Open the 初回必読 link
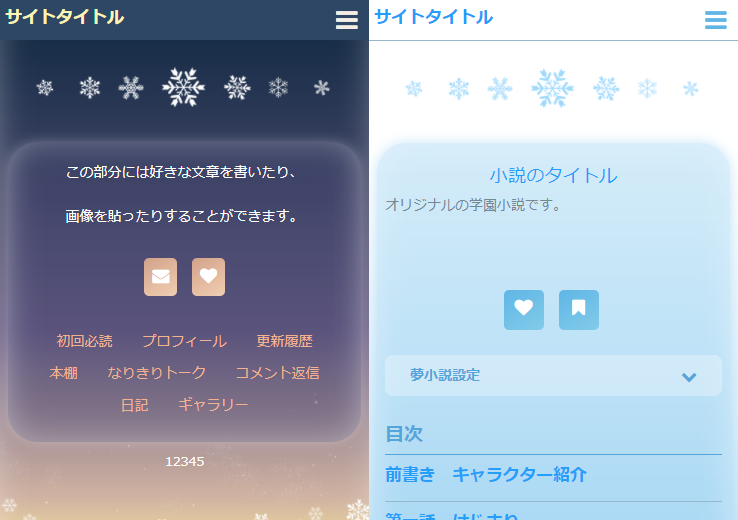Screen dimensions: 738x520 (85, 341)
